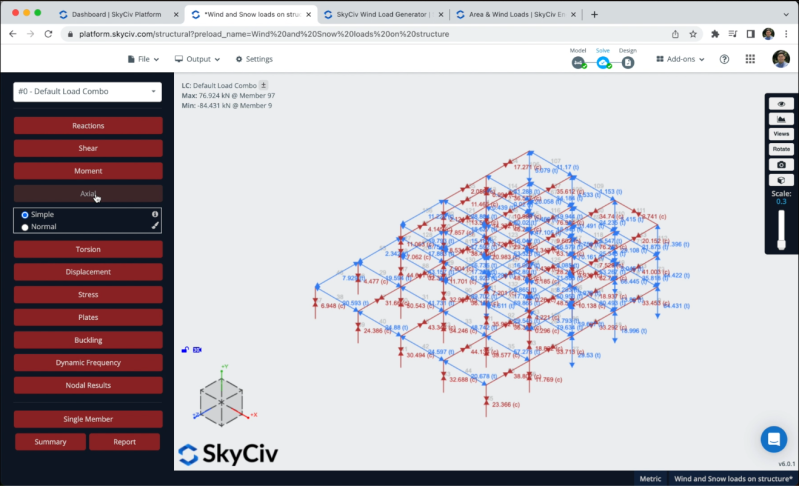Close the Dashboard | SkyCiv Platform tab
The image size is (799, 486).
click(176, 15)
